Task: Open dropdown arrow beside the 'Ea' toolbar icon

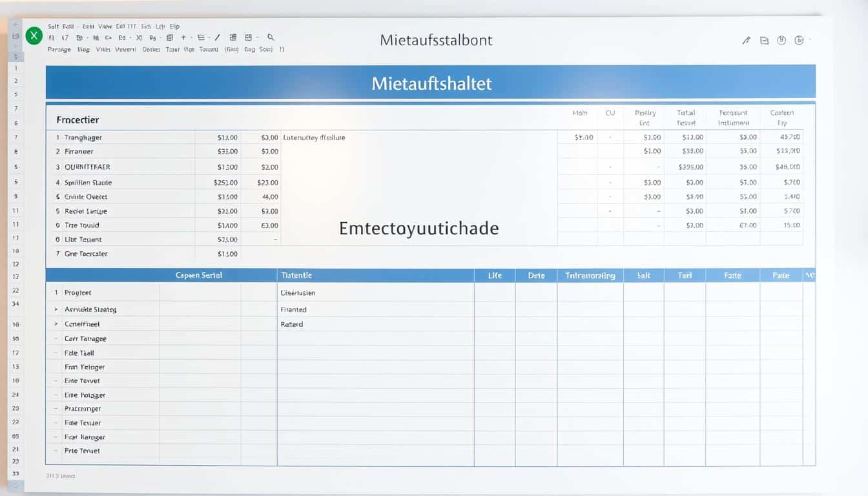Action: pos(130,38)
